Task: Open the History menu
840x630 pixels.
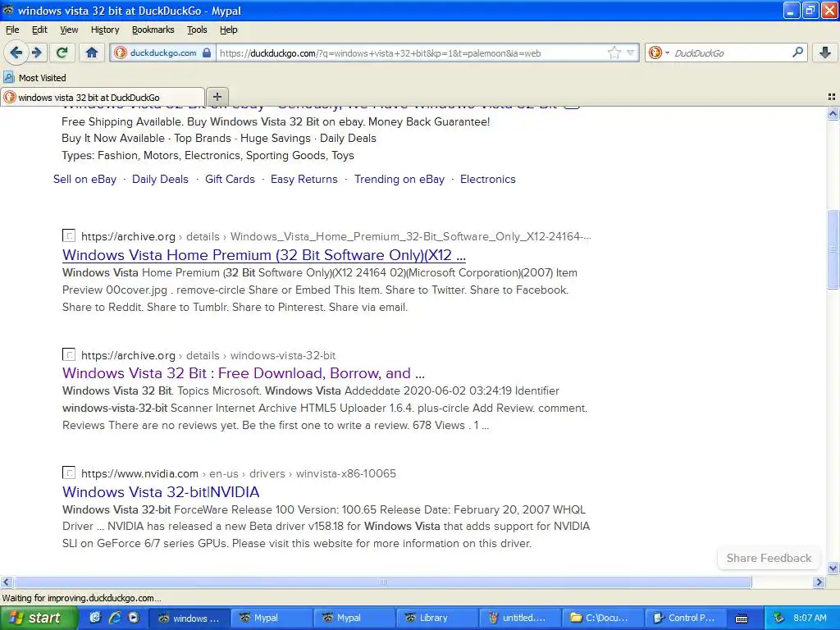Action: [x=105, y=30]
